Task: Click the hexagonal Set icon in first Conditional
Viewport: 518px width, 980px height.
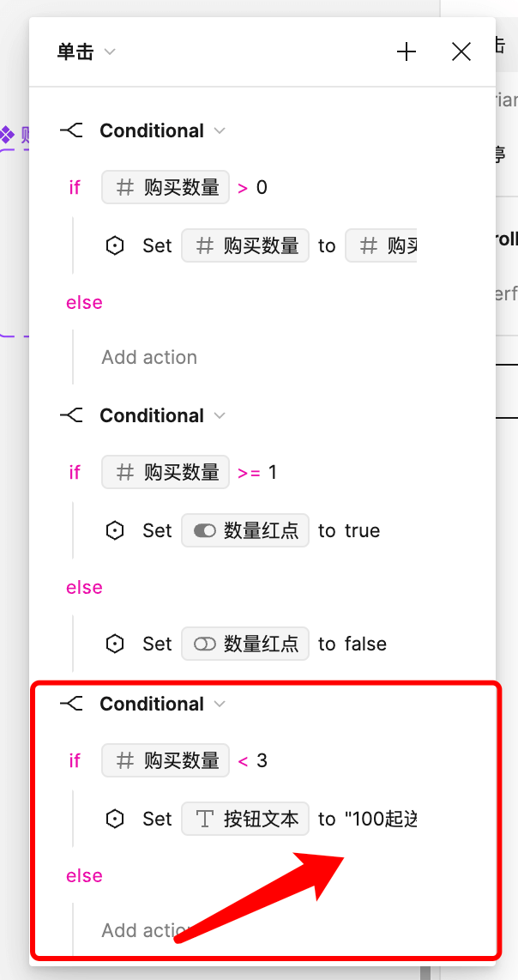Action: click(x=115, y=245)
